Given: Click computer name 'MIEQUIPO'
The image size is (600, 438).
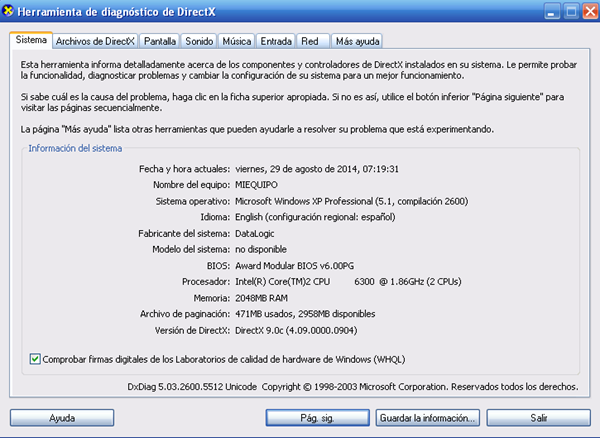Looking at the screenshot, I should click(x=256, y=185).
